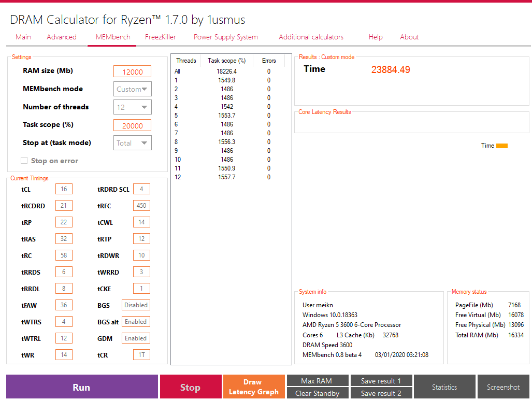Open the About tab
This screenshot has height=400, width=532.
click(x=409, y=37)
